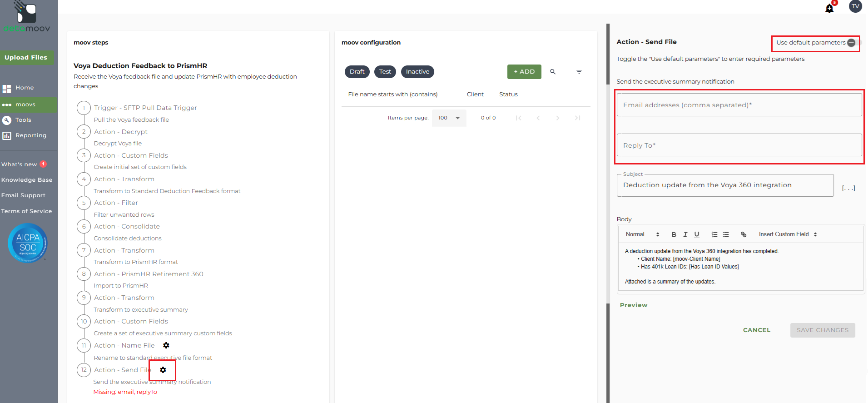Sort by Status column header
This screenshot has height=403, width=868.
[x=508, y=95]
